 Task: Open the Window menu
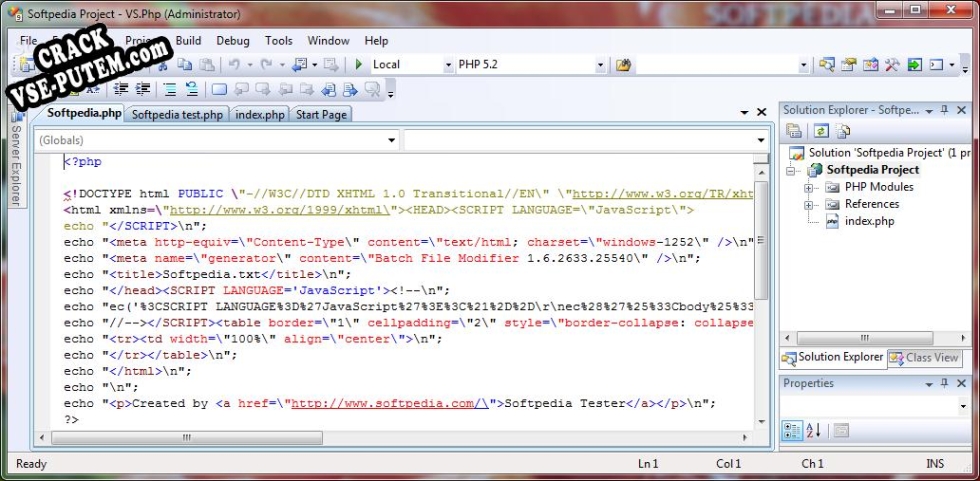pos(328,41)
